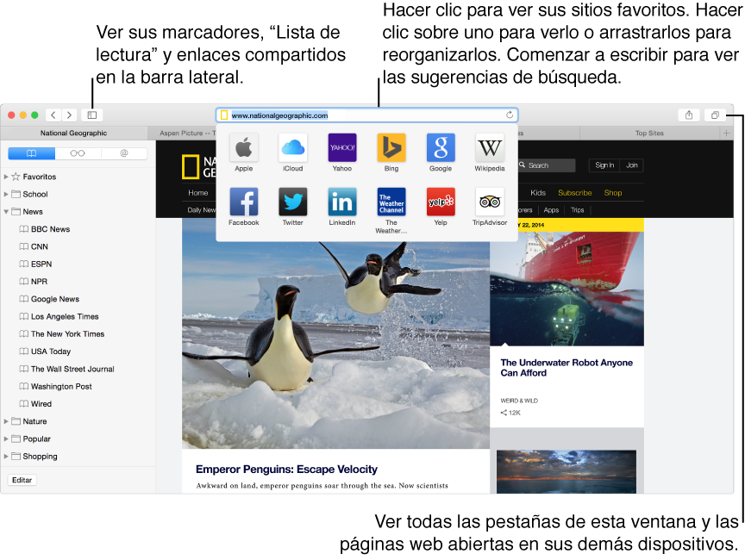Screen dimensions: 745x560
Task: Switch sidebar to Reading List glasses view
Action: (x=78, y=153)
